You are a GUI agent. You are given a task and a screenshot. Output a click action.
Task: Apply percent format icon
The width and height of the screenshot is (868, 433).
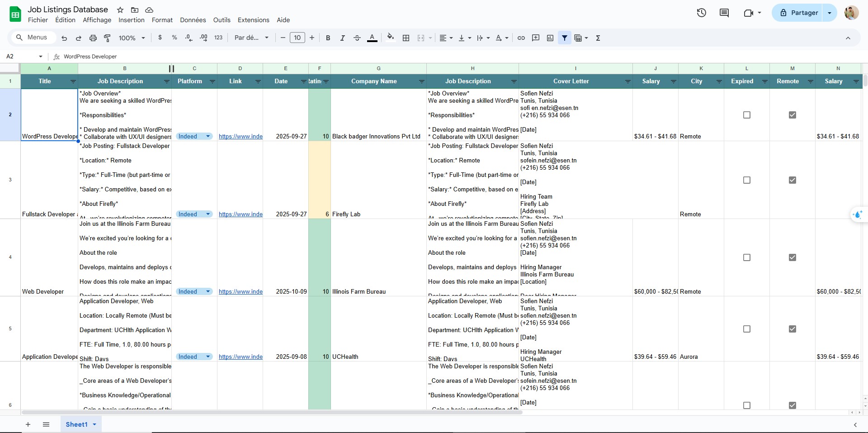(175, 38)
